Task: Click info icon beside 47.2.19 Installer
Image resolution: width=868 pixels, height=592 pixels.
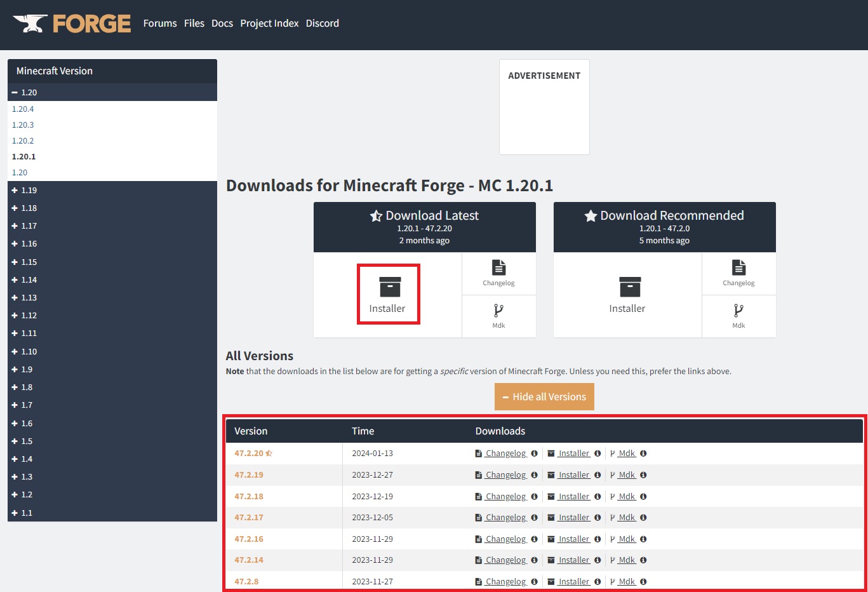Action: [x=598, y=475]
